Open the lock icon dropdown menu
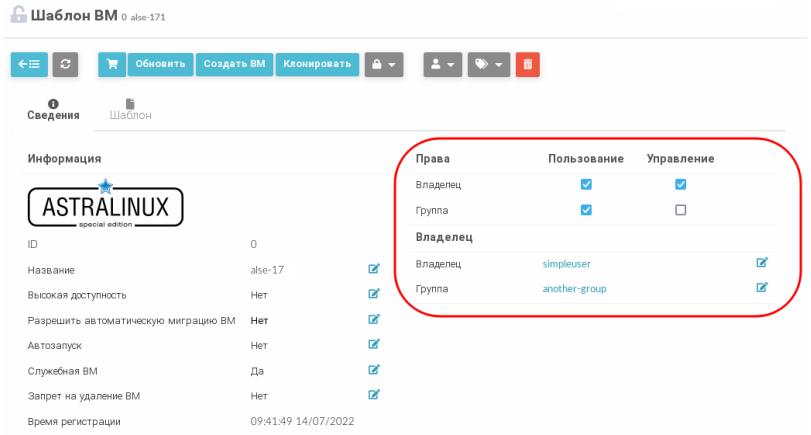Viewport: 811px width, 435px height. pyautogui.click(x=383, y=64)
